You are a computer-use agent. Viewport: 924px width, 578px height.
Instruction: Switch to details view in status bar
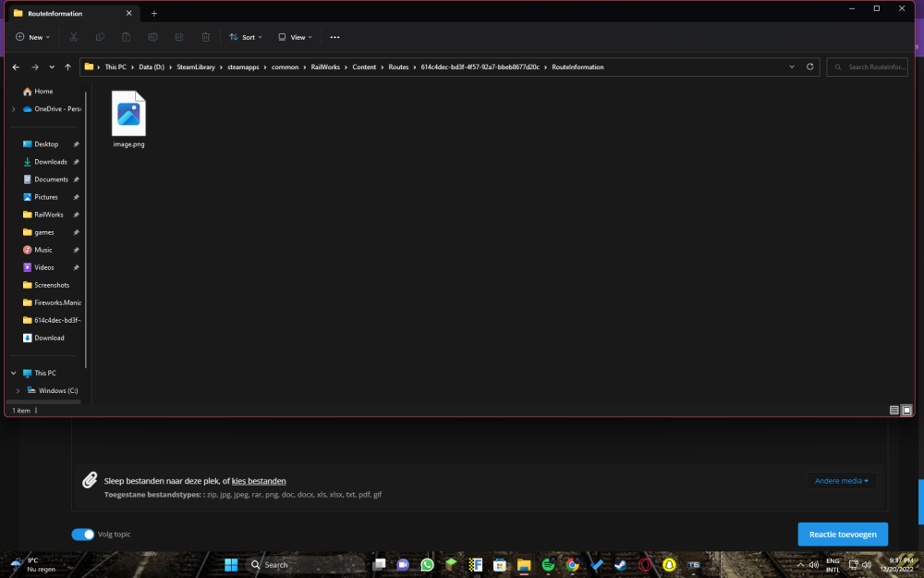tap(894, 410)
